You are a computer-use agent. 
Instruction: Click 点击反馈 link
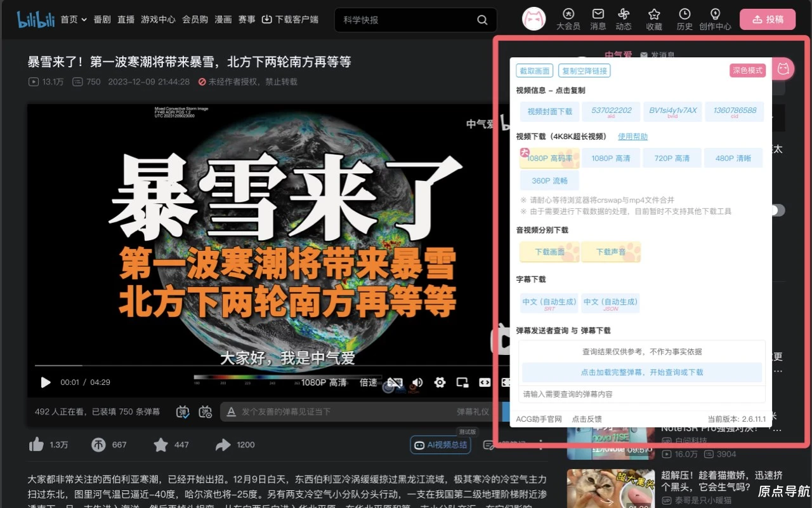click(587, 419)
